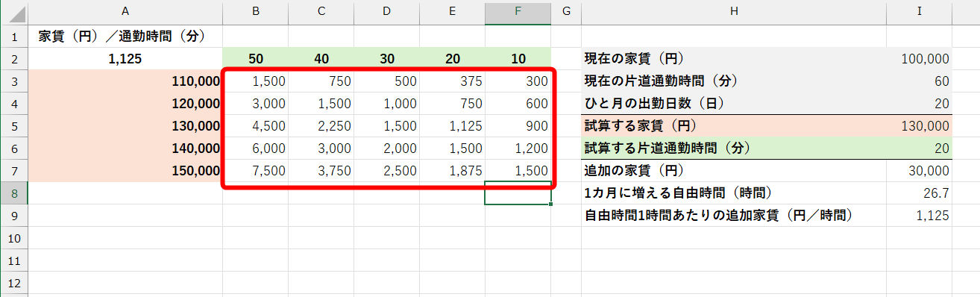Click green header cell 10
The width and height of the screenshot is (980, 297).
point(518,58)
